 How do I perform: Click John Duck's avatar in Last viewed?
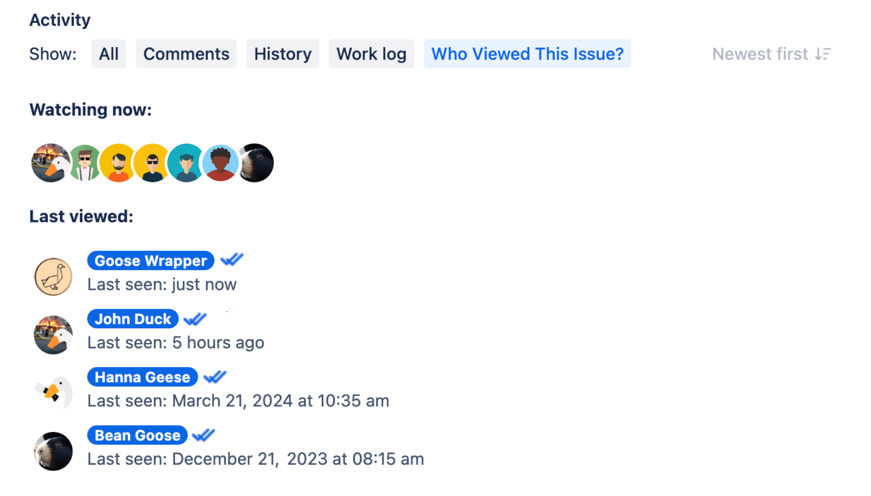pos(53,334)
